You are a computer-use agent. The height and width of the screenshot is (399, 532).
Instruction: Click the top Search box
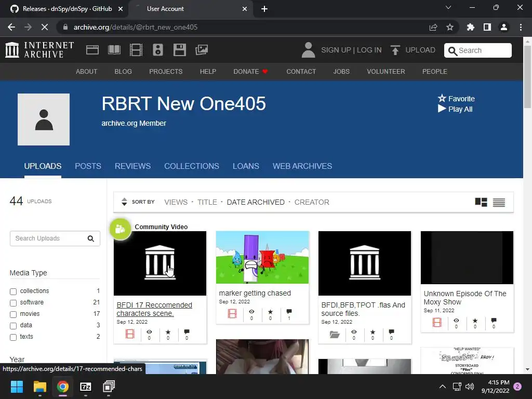coord(478,50)
